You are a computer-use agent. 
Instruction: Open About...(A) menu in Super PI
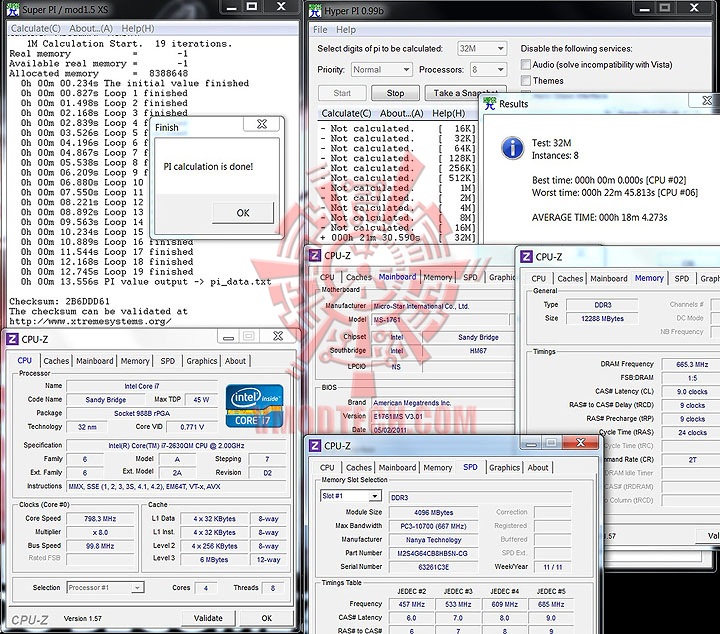90,28
